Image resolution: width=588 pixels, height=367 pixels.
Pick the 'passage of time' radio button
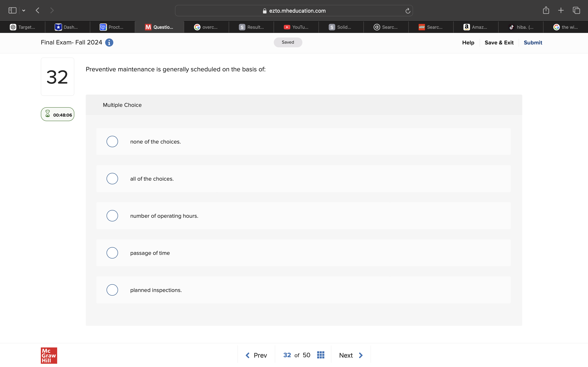112,253
